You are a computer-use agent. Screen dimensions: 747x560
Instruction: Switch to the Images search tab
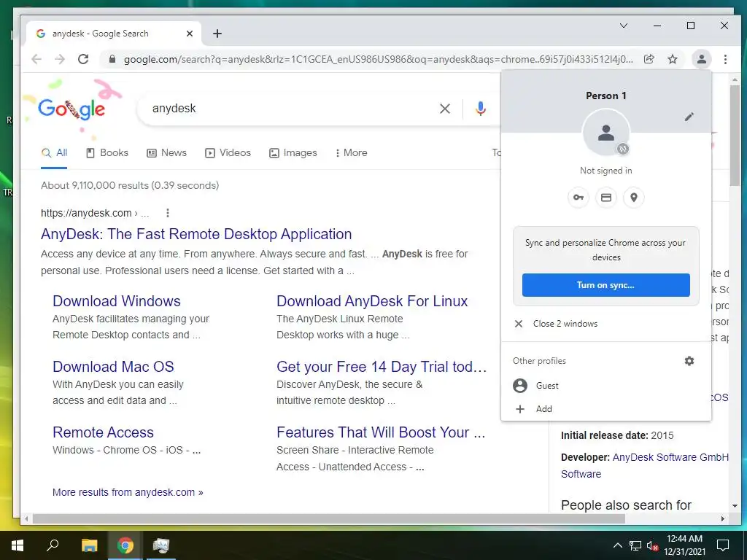pos(293,153)
